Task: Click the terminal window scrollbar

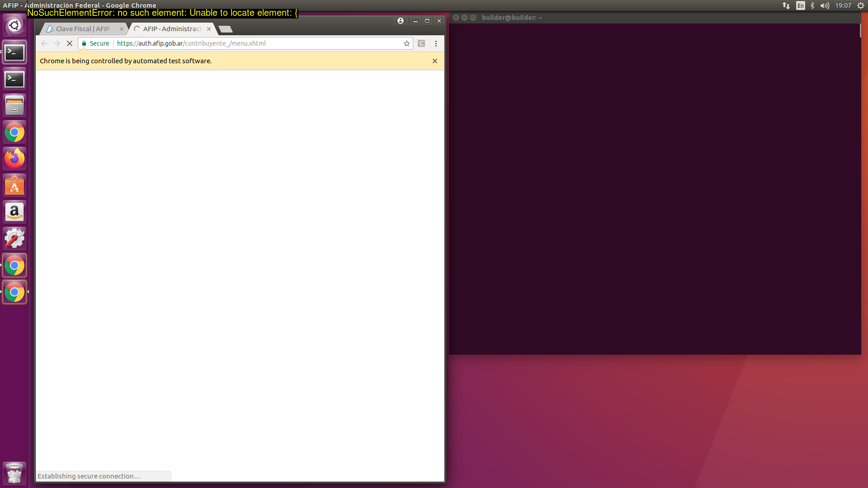Action: pos(860,31)
